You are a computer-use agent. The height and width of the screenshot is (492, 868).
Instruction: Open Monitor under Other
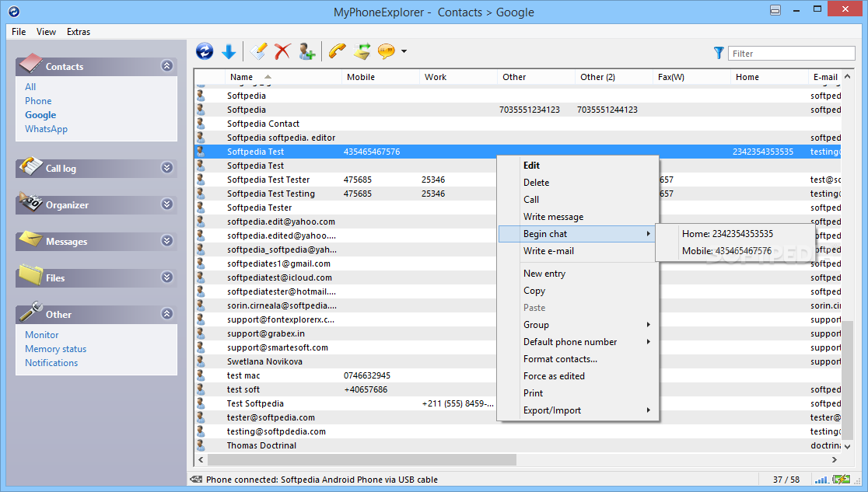41,335
